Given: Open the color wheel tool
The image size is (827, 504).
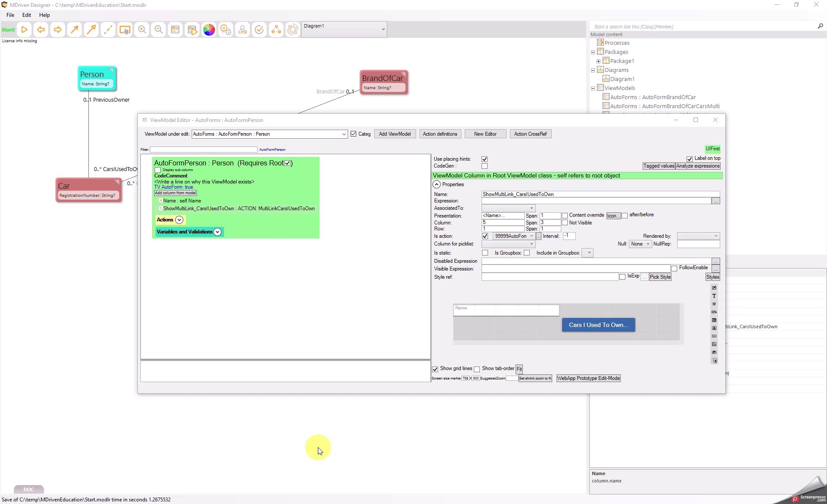Looking at the screenshot, I should pos(209,30).
